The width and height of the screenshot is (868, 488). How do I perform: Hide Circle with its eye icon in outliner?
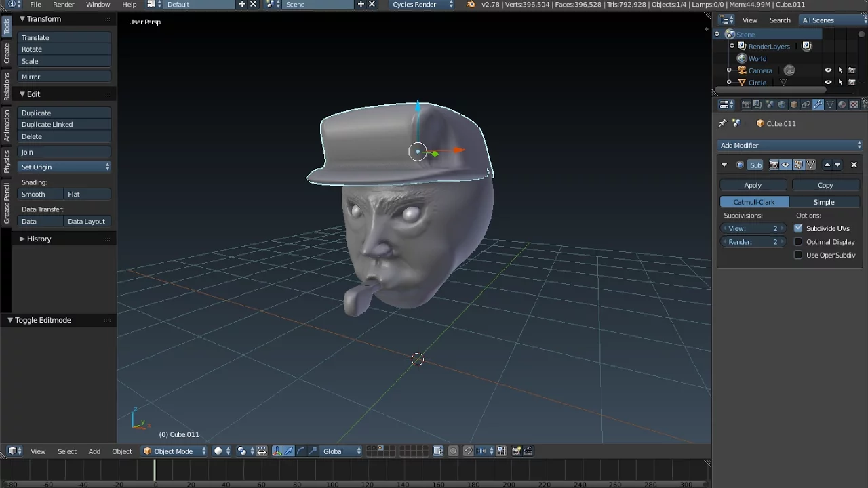pos(828,83)
